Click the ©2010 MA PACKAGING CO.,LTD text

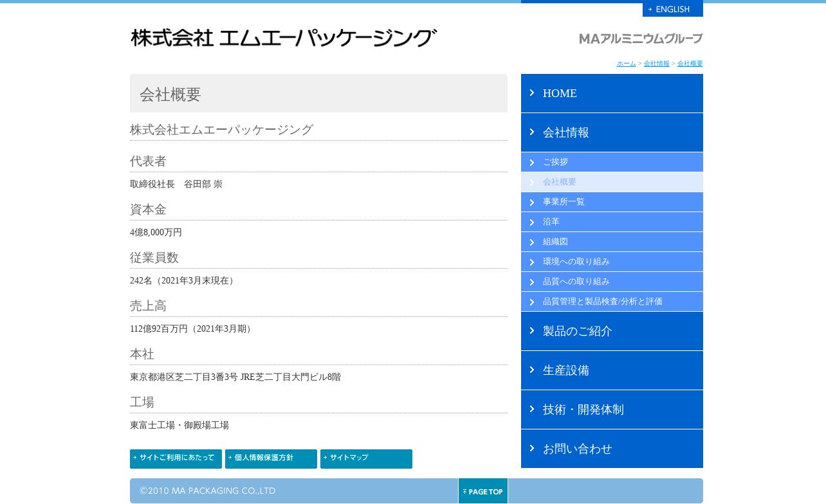(207, 491)
